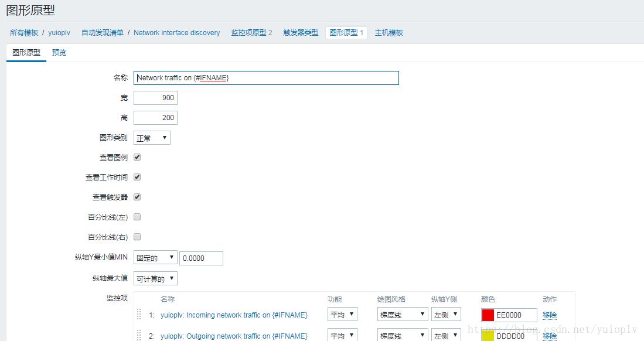Image resolution: width=644 pixels, height=341 pixels.
Task: Open 功能 dropdown for Outgoing traffic item
Action: click(x=342, y=335)
